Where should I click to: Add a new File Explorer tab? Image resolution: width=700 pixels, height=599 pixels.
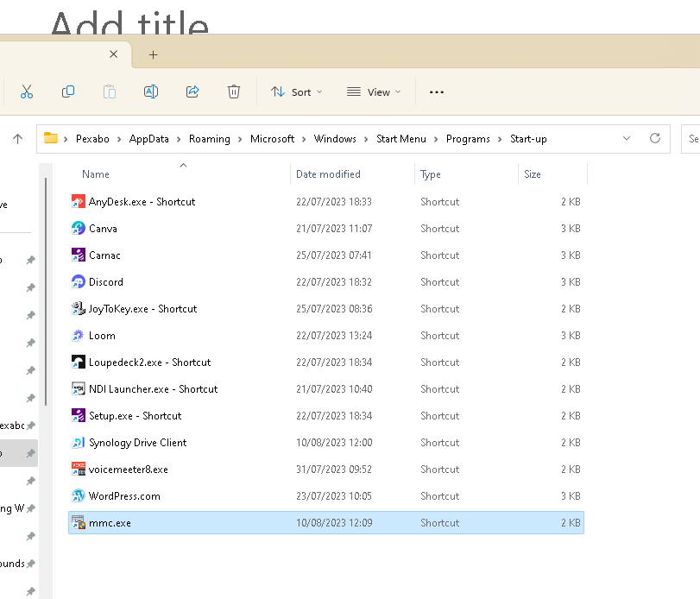click(153, 55)
